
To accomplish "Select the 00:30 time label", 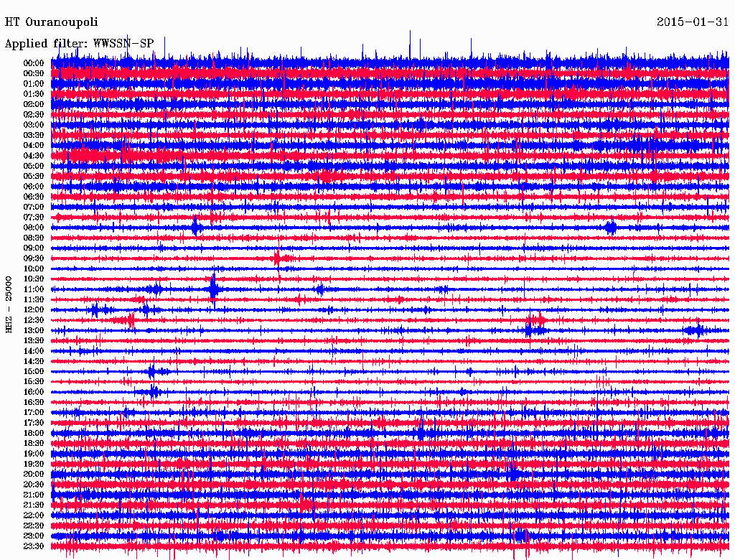I will tap(34, 74).
